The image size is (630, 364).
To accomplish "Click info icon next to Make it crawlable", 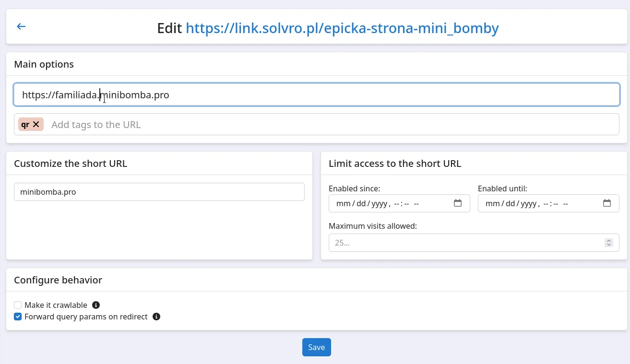I will [x=96, y=305].
